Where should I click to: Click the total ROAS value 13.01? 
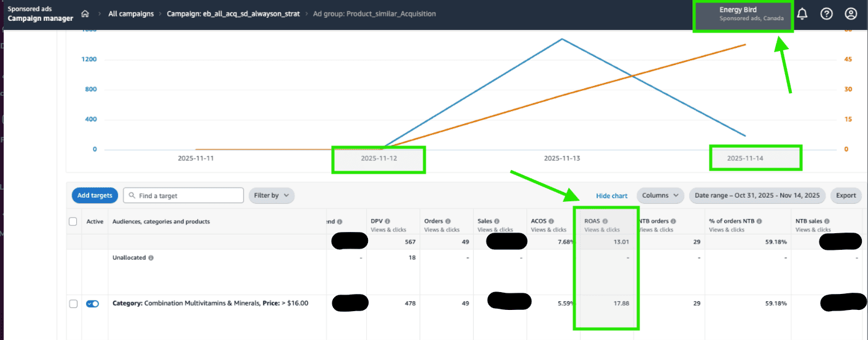tap(621, 242)
